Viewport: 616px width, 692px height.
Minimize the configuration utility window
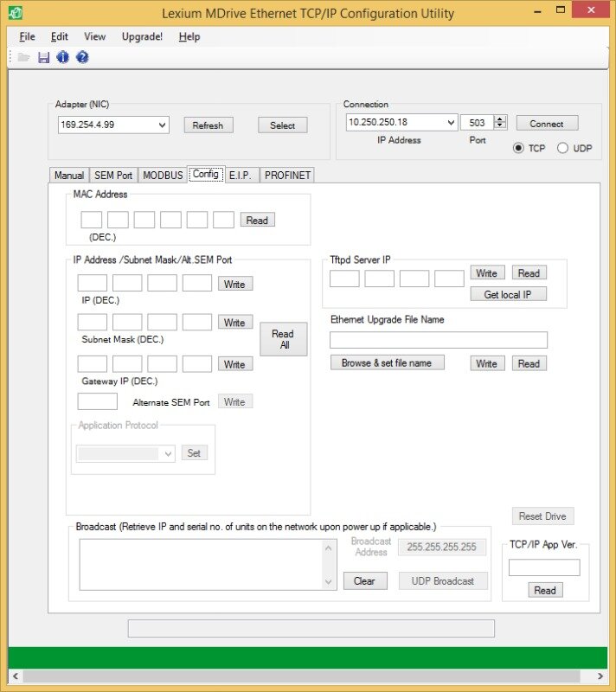[x=537, y=11]
